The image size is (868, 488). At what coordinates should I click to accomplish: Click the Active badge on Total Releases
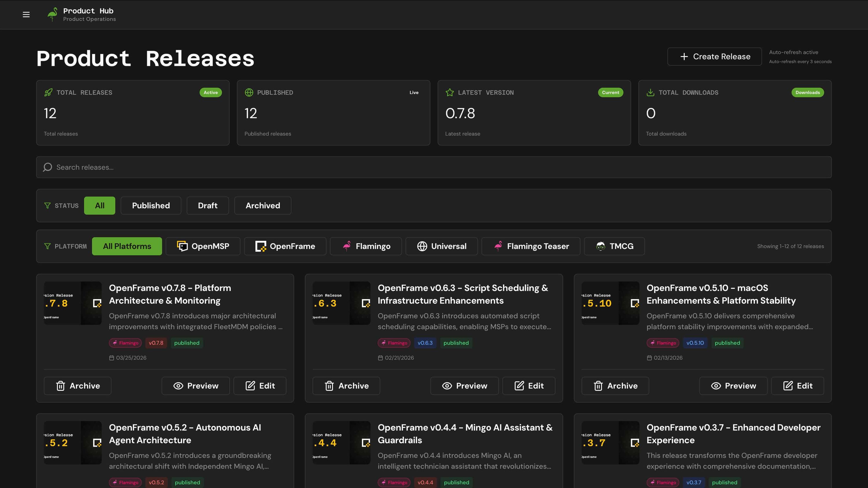click(x=211, y=93)
